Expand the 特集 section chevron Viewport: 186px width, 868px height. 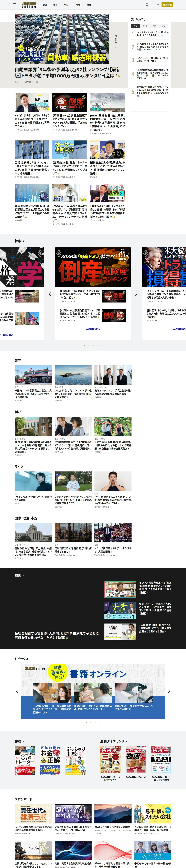point(23,241)
